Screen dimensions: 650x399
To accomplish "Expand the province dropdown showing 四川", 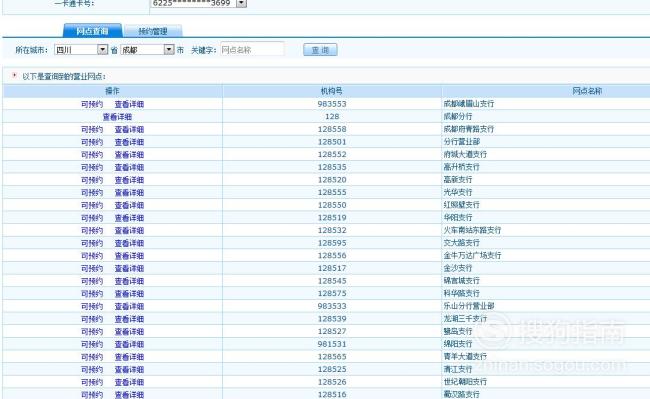I will (x=102, y=50).
